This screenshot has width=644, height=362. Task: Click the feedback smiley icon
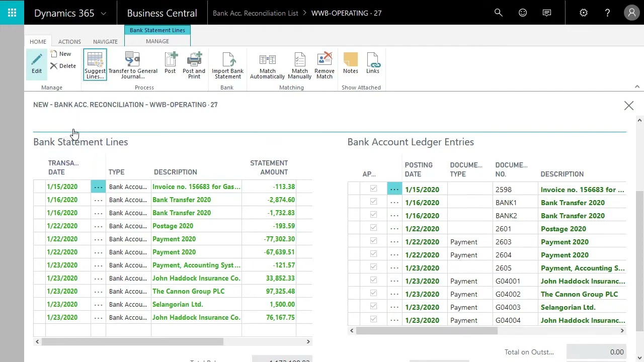(523, 13)
